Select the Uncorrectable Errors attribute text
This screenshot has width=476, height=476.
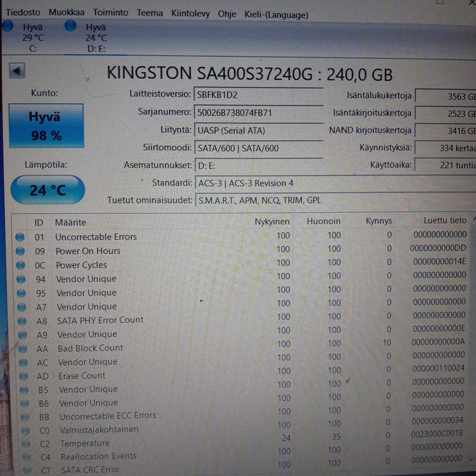pyautogui.click(x=96, y=237)
